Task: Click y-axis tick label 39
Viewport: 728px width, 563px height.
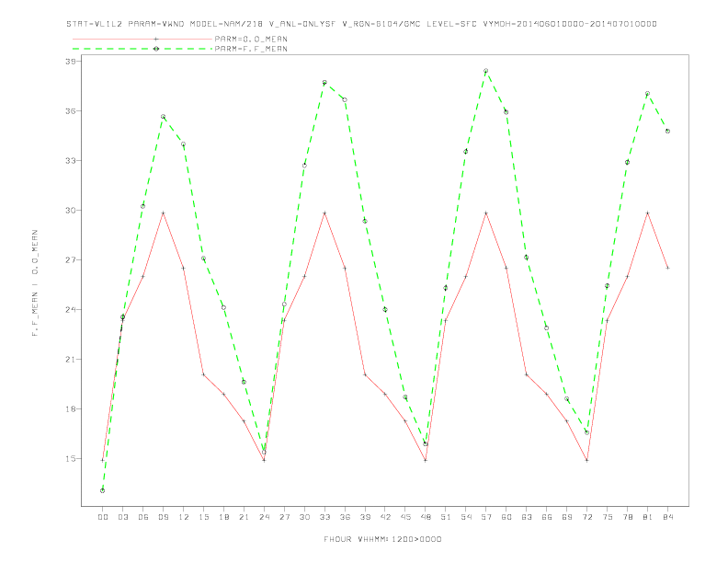Action: click(71, 62)
